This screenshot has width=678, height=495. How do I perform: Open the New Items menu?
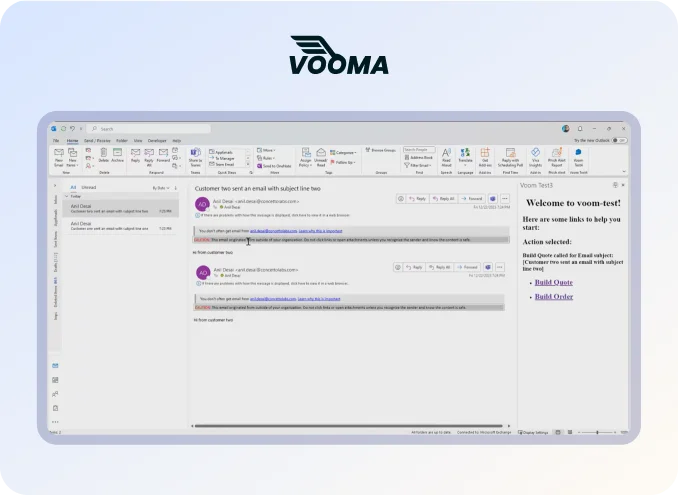72,157
